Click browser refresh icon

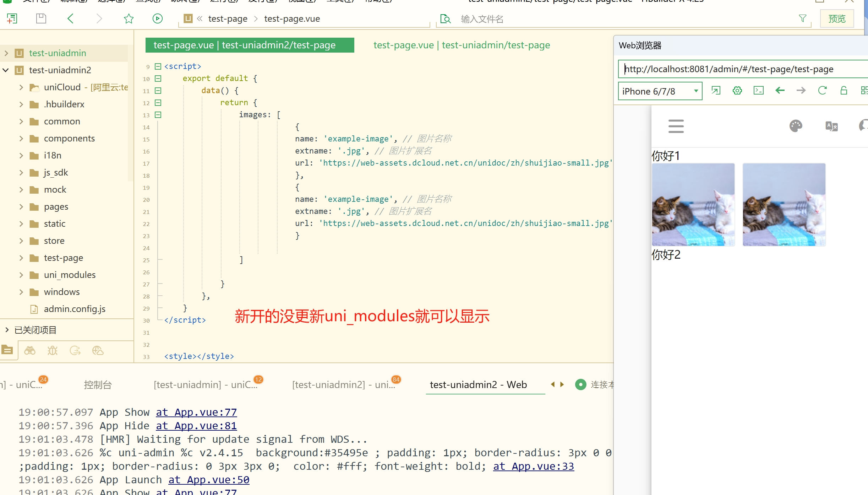coord(822,91)
